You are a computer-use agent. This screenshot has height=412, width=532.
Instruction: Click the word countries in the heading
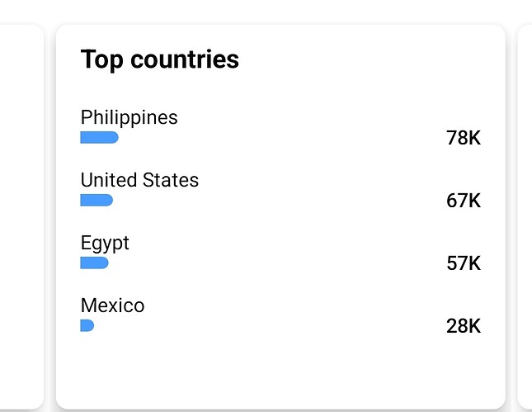185,59
